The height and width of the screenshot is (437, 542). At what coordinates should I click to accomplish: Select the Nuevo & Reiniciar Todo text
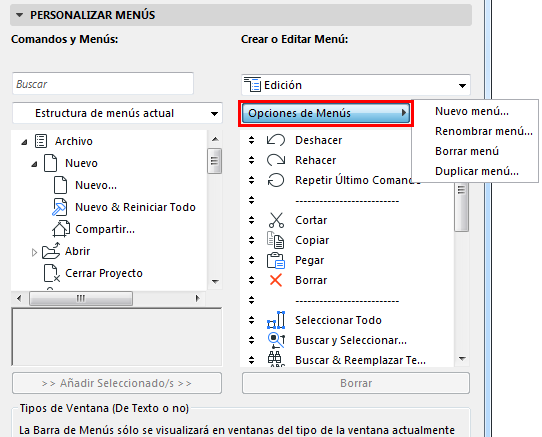(x=136, y=207)
